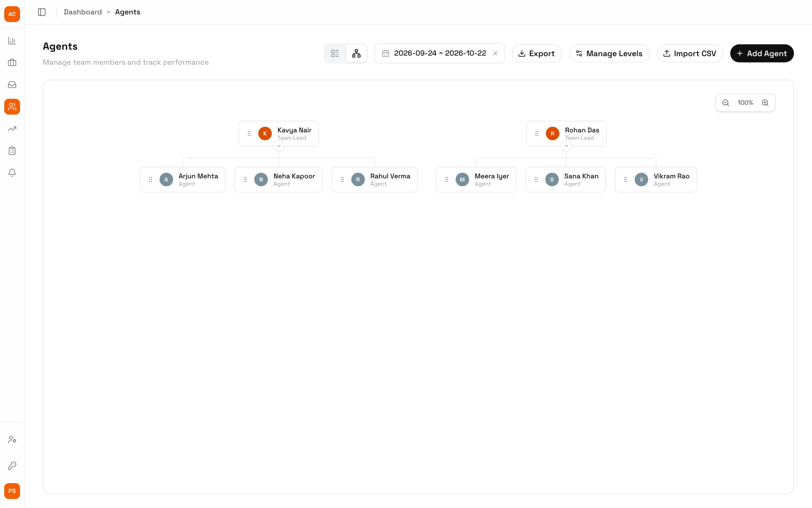812x508 pixels.
Task: Switch to org chart view
Action: [356, 53]
